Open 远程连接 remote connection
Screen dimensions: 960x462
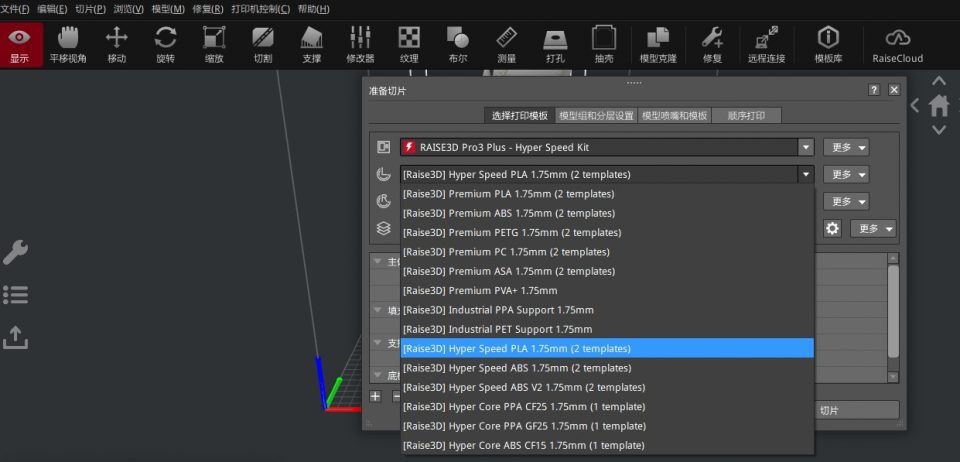767,45
